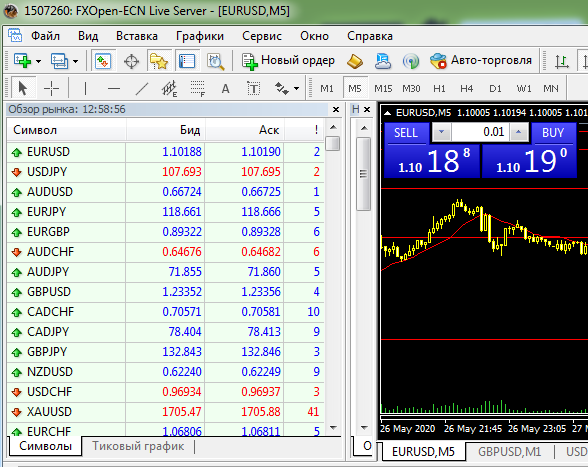Open the MetaEditor yellow book icon

(x=354, y=61)
